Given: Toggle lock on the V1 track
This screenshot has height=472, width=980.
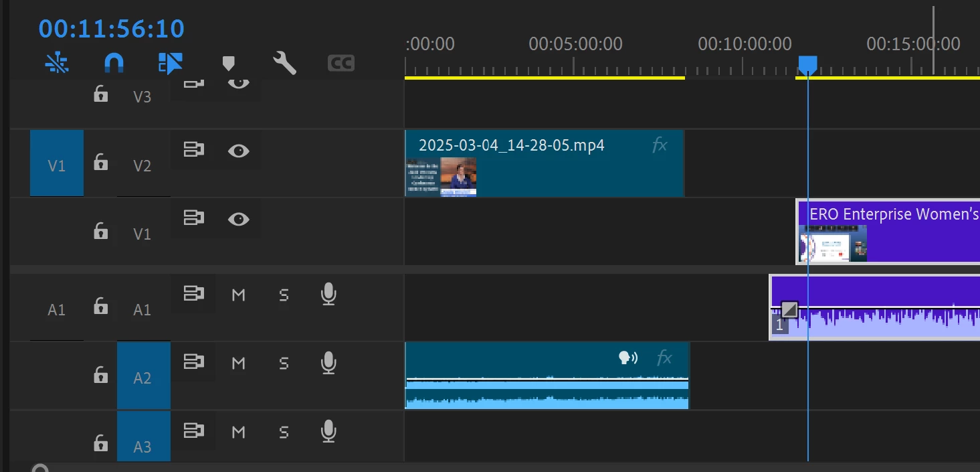Looking at the screenshot, I should pyautogui.click(x=100, y=230).
